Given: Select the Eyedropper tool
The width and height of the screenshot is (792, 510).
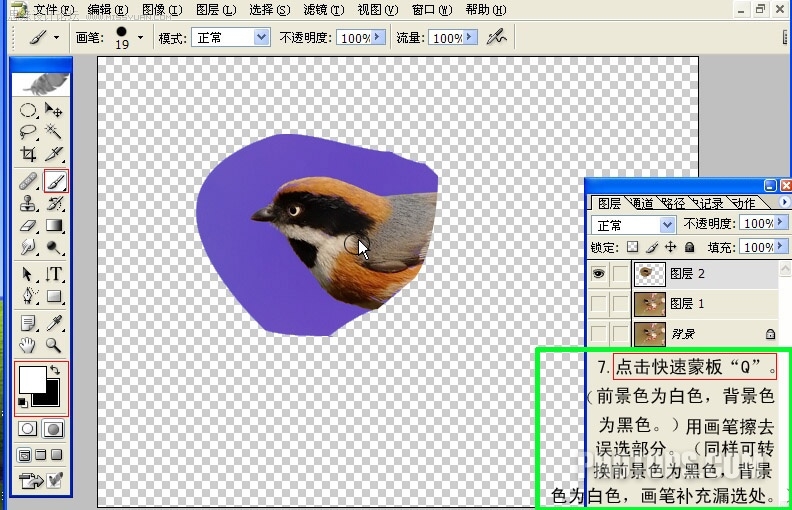Looking at the screenshot, I should 54,323.
